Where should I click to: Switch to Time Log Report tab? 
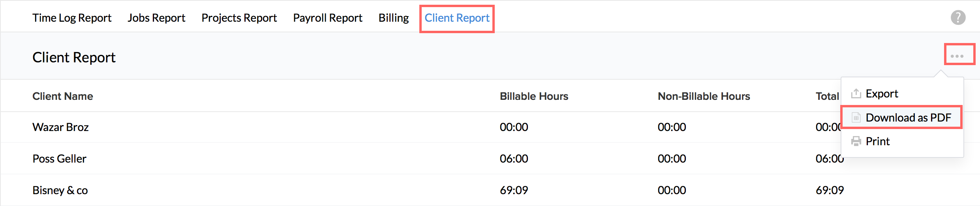coord(72,18)
